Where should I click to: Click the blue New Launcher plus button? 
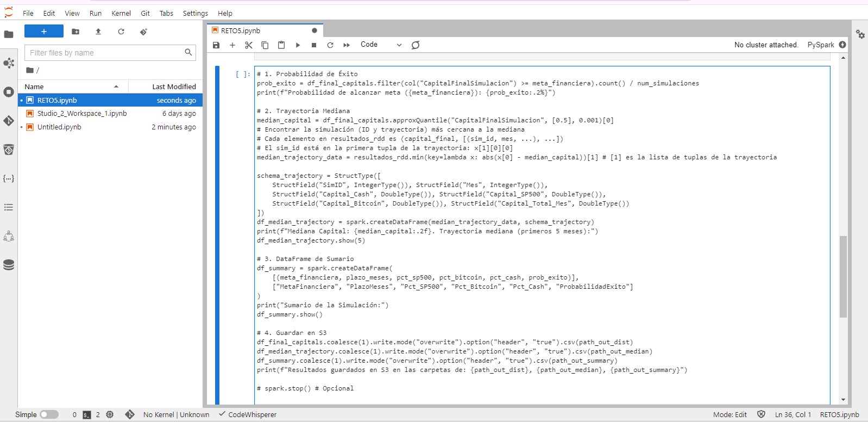coord(44,32)
